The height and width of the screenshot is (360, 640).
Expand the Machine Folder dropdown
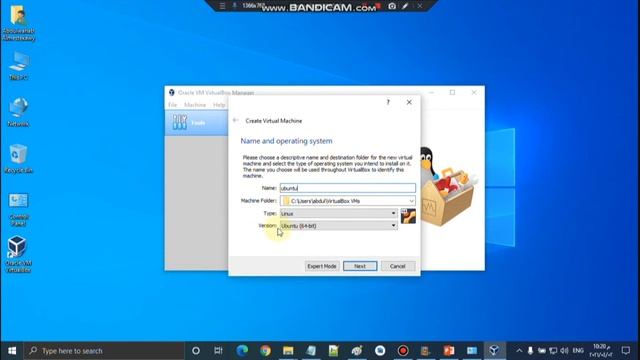point(411,201)
